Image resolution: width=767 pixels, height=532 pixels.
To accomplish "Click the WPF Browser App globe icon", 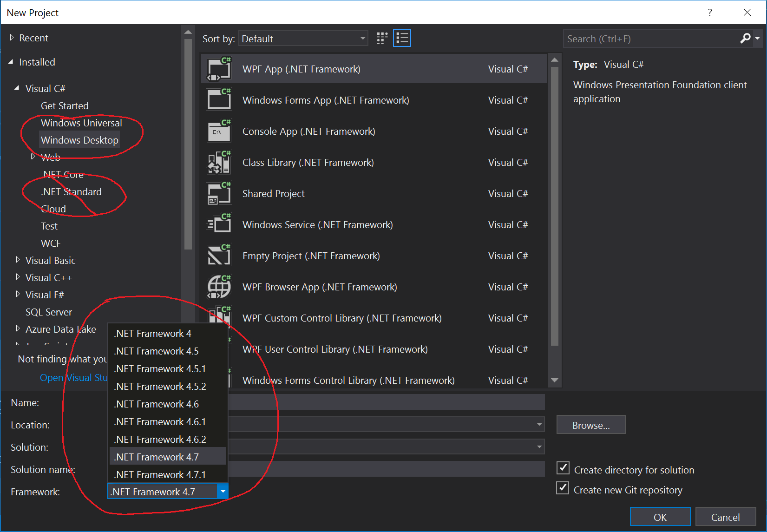I will tap(219, 287).
